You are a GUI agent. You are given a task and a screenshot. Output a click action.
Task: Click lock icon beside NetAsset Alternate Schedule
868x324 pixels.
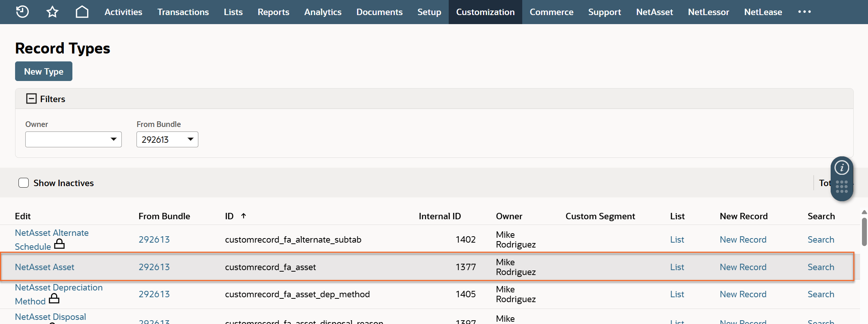click(60, 245)
